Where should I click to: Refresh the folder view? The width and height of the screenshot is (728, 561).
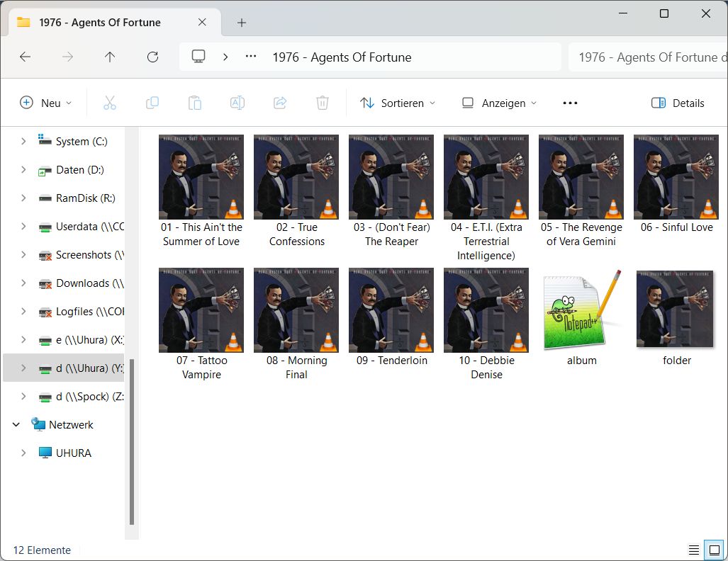[x=152, y=57]
